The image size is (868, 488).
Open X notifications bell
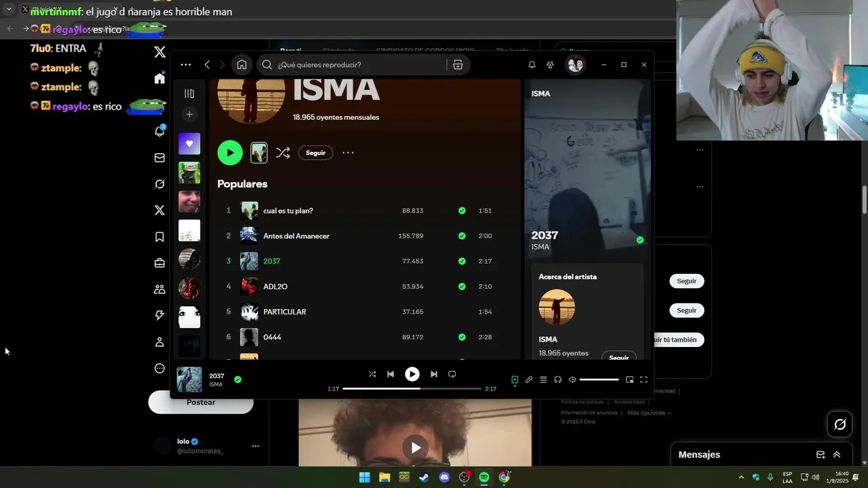coord(159,131)
